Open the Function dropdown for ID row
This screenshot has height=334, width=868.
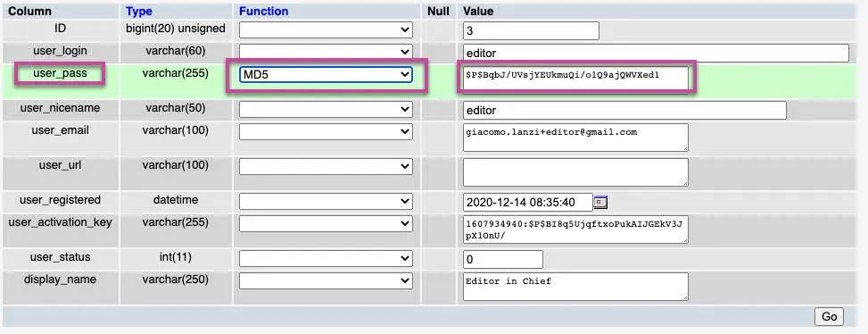326,29
